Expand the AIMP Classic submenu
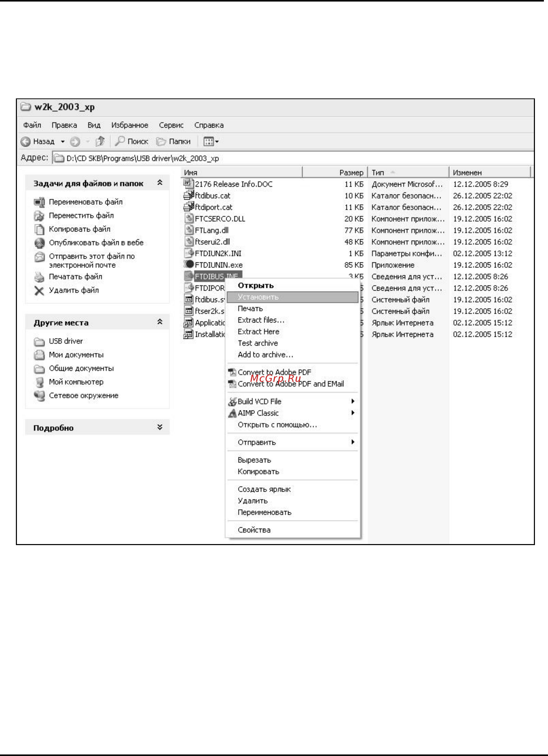The height and width of the screenshot is (756, 548). [x=353, y=413]
